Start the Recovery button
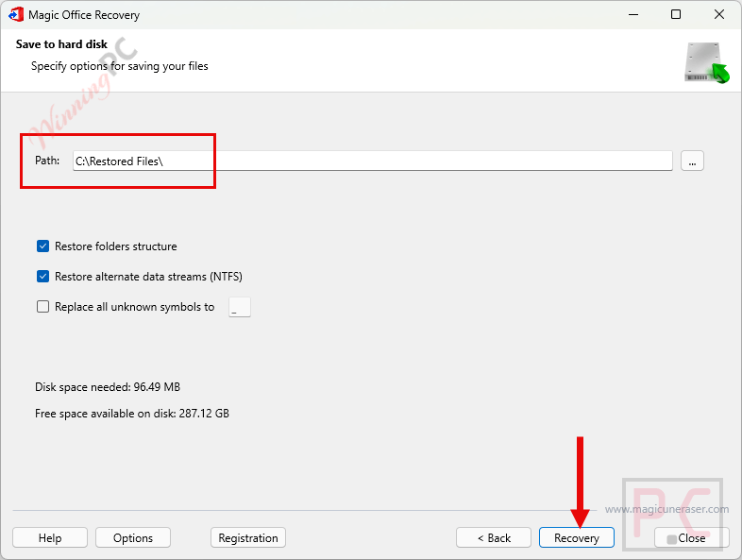 pos(577,537)
